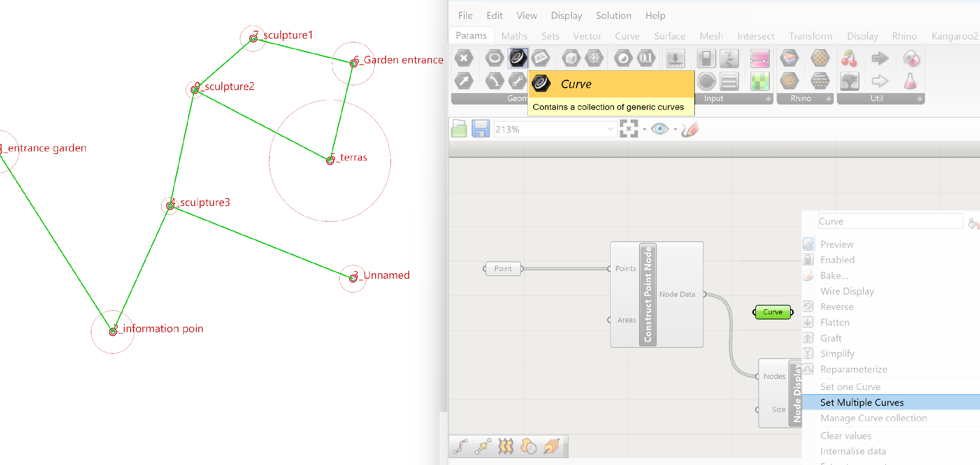Activate the sketch pencil icon
The width and height of the screenshot is (980, 465).
[x=689, y=129]
